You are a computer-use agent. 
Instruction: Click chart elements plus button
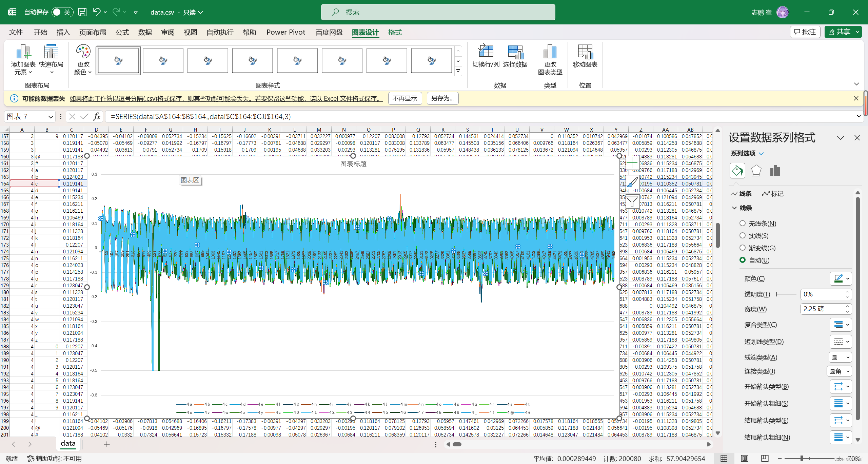[x=632, y=163]
